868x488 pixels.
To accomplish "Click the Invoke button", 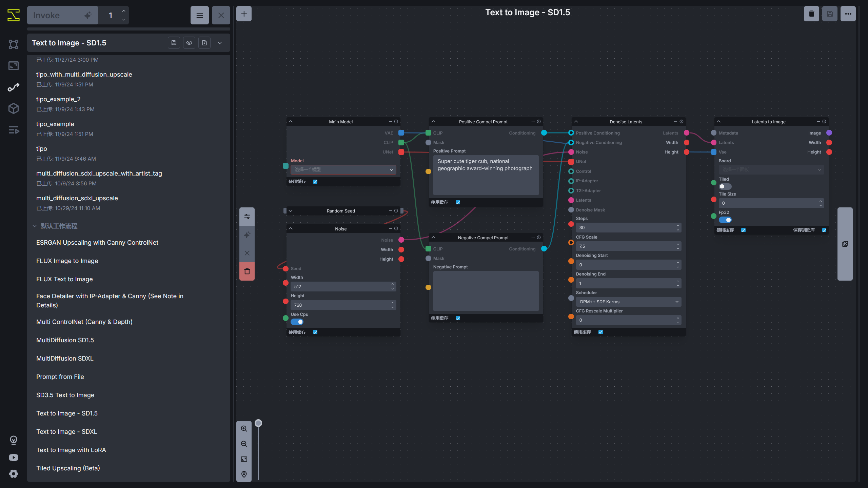I will click(62, 15).
